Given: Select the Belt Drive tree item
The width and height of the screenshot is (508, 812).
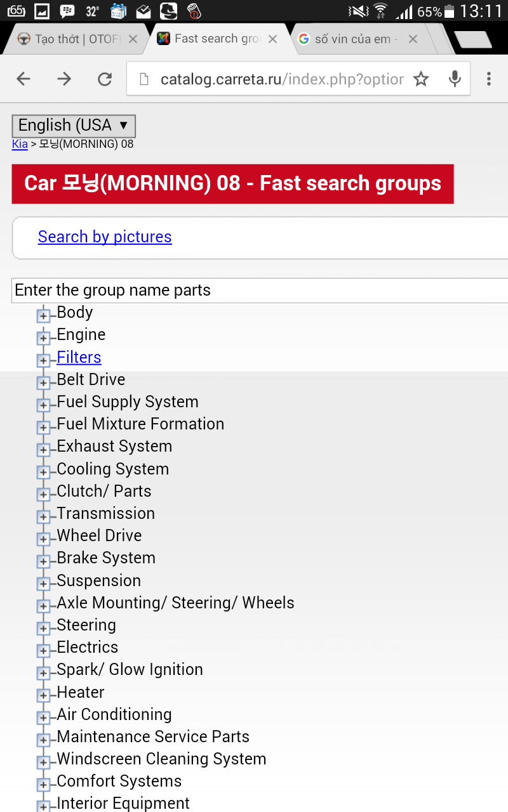Looking at the screenshot, I should coord(91,379).
